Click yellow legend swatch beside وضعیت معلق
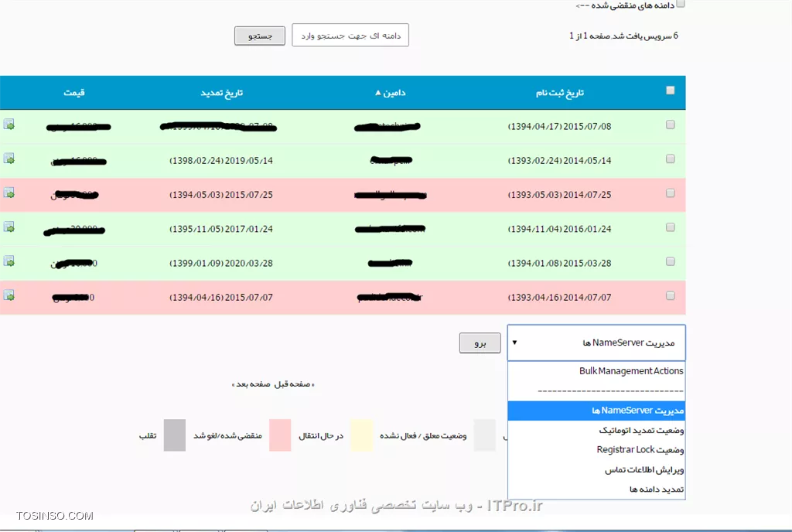Image resolution: width=792 pixels, height=532 pixels. [362, 435]
